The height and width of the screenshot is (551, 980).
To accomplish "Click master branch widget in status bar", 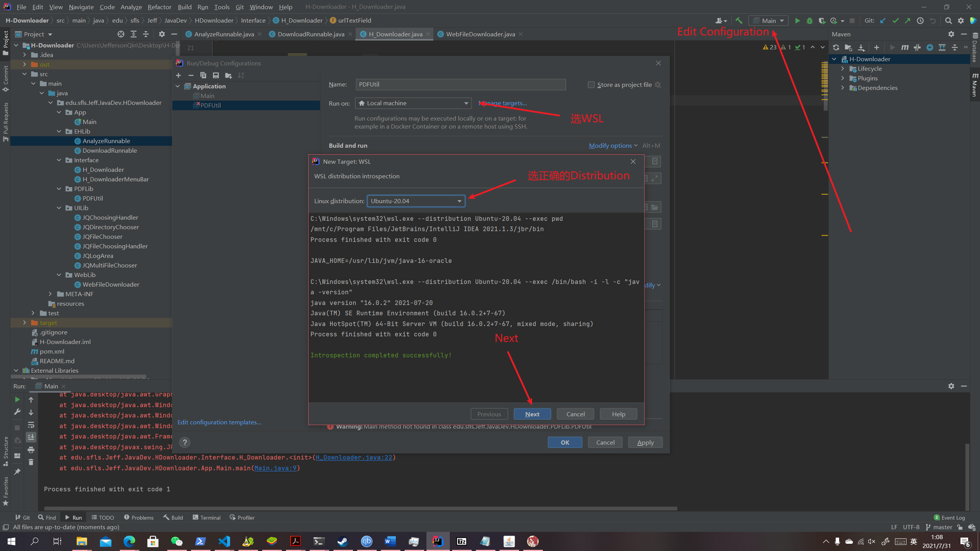I will [x=939, y=527].
